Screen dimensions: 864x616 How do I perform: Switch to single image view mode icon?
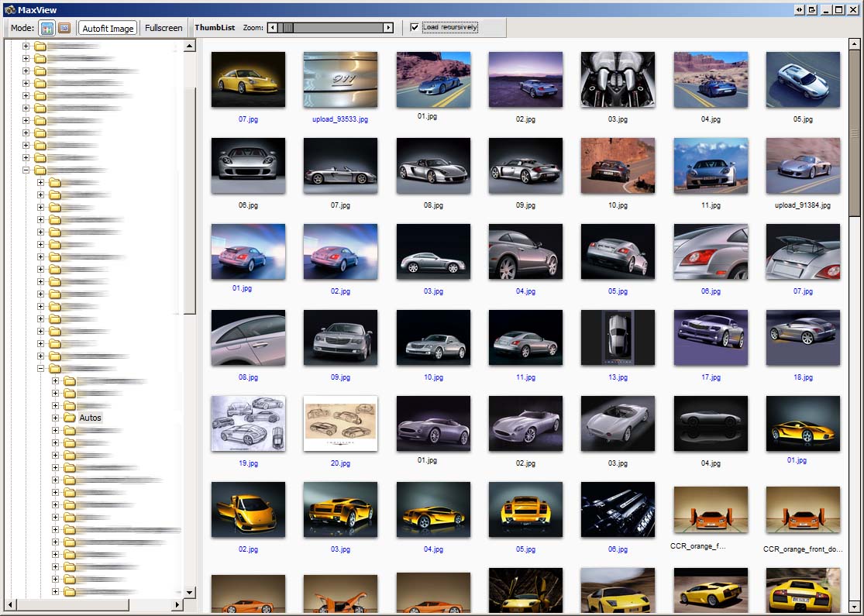point(64,28)
